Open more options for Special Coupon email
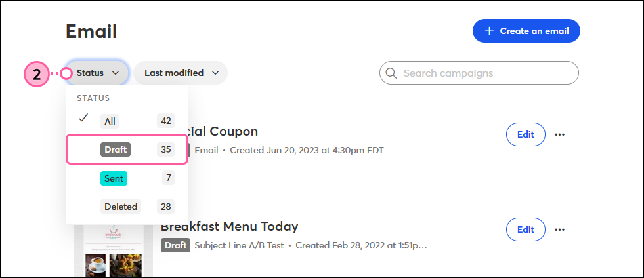The image size is (644, 278). (560, 134)
